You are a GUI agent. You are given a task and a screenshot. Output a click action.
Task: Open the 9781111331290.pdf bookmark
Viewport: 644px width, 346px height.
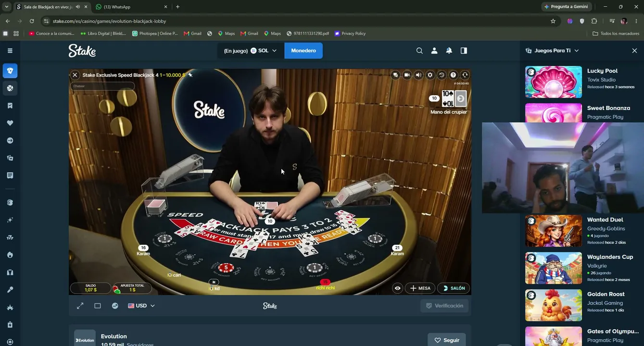[308, 34]
